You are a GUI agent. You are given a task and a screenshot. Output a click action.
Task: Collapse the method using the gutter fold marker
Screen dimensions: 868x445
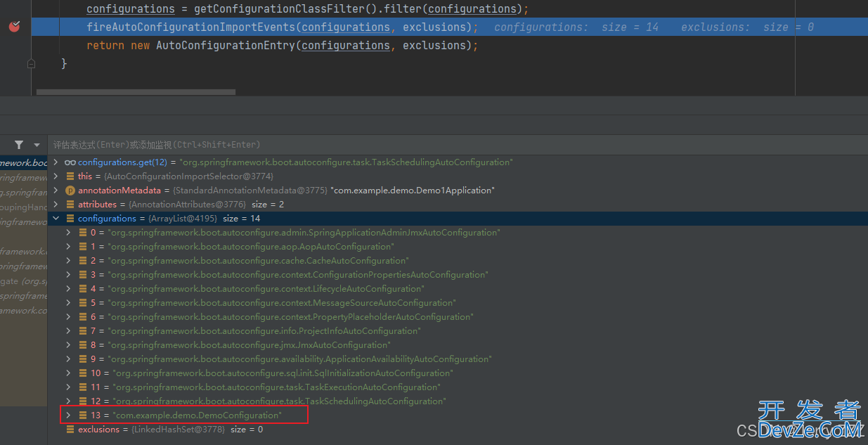point(31,63)
